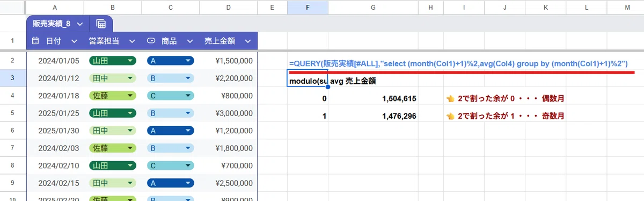This screenshot has height=201, width=644.
Task: Open the 山田 chip dropdown in row 5
Action: pos(129,113)
